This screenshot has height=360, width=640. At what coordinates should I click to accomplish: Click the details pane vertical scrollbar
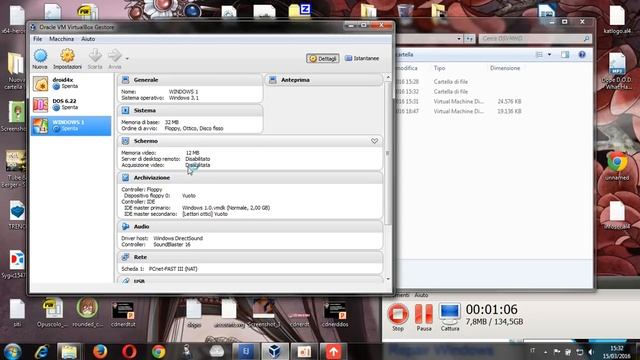[x=388, y=153]
